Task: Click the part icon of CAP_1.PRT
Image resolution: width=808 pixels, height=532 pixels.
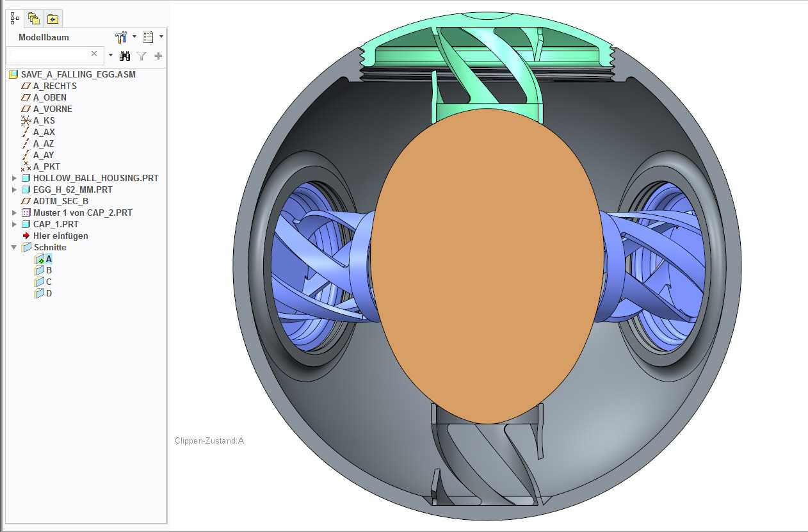Action: tap(26, 224)
